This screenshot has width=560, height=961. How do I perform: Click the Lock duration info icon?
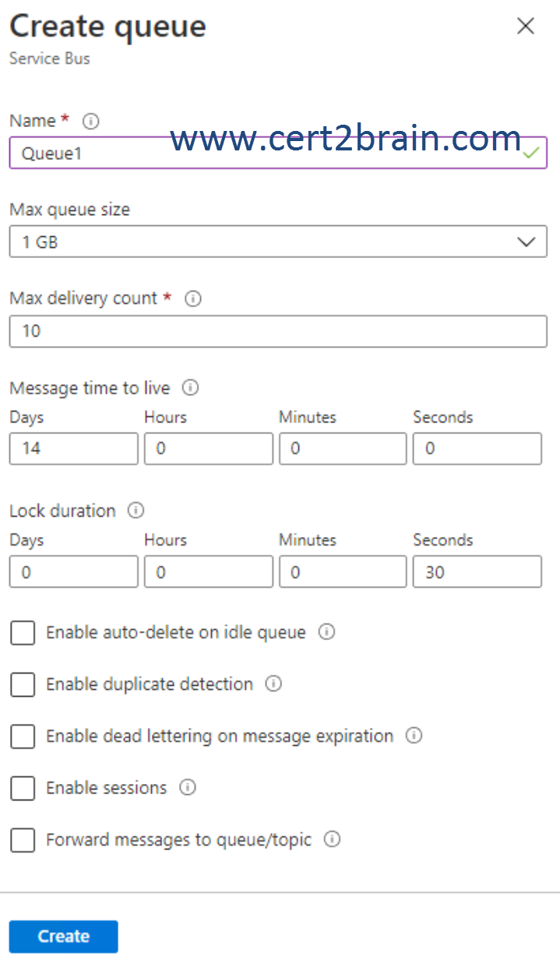136,511
